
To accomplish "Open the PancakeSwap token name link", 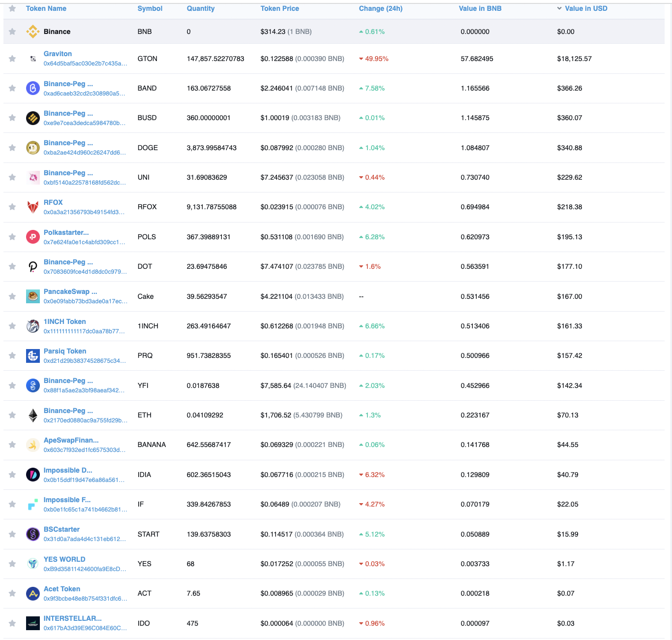I will coord(70,291).
